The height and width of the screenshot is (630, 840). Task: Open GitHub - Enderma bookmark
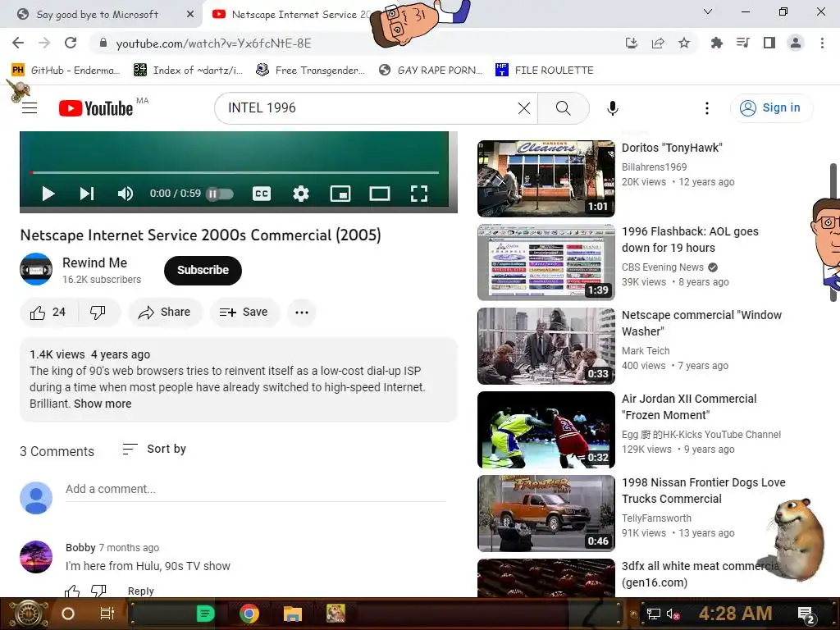pos(66,71)
